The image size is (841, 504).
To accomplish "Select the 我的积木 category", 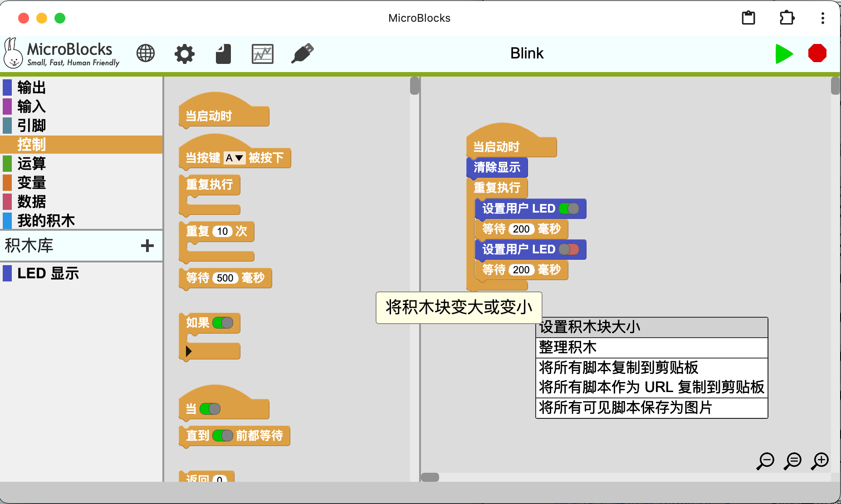I will pos(82,221).
